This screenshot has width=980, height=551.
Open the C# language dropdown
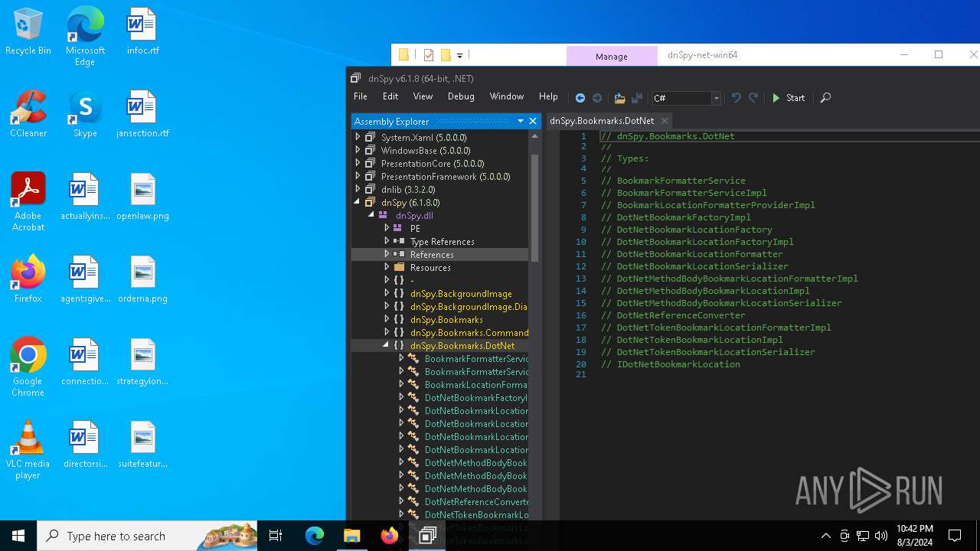coord(717,98)
